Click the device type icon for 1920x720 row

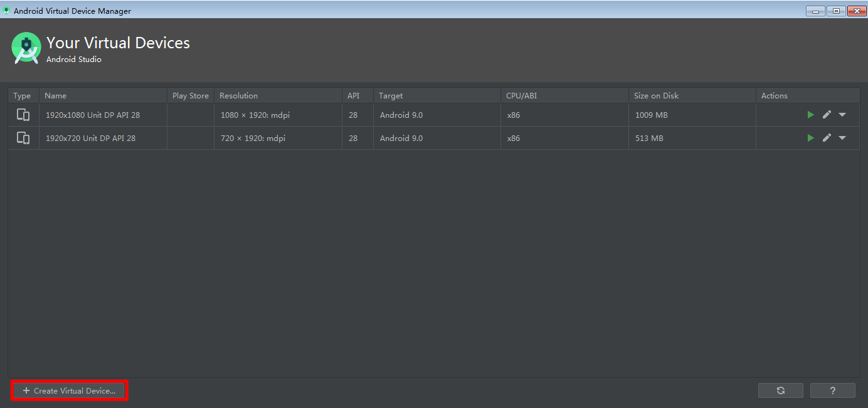23,138
